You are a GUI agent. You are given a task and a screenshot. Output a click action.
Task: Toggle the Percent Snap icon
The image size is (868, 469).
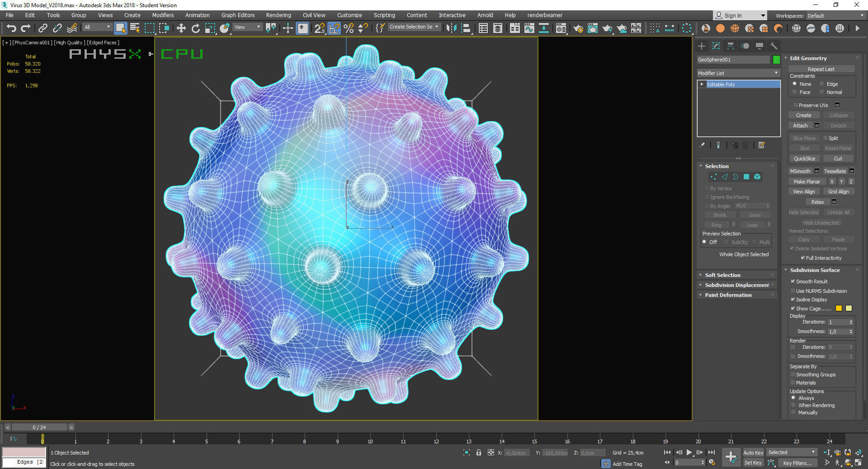pos(349,28)
